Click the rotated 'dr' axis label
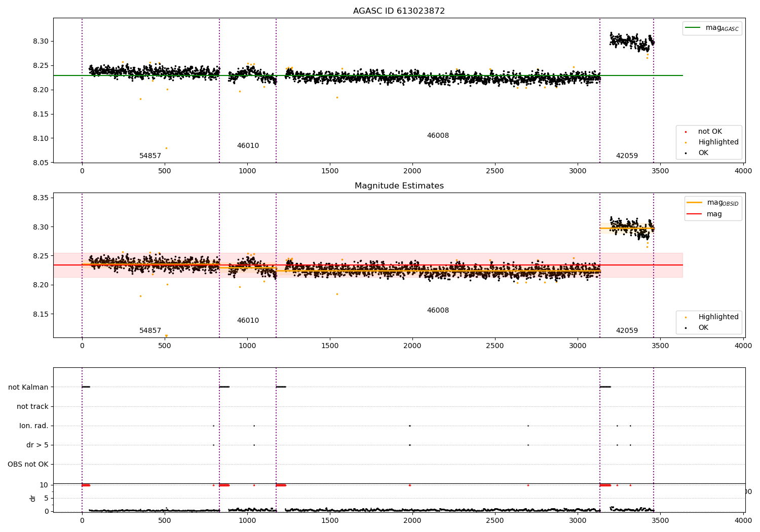This screenshot has height=532, width=760. coord(33,498)
